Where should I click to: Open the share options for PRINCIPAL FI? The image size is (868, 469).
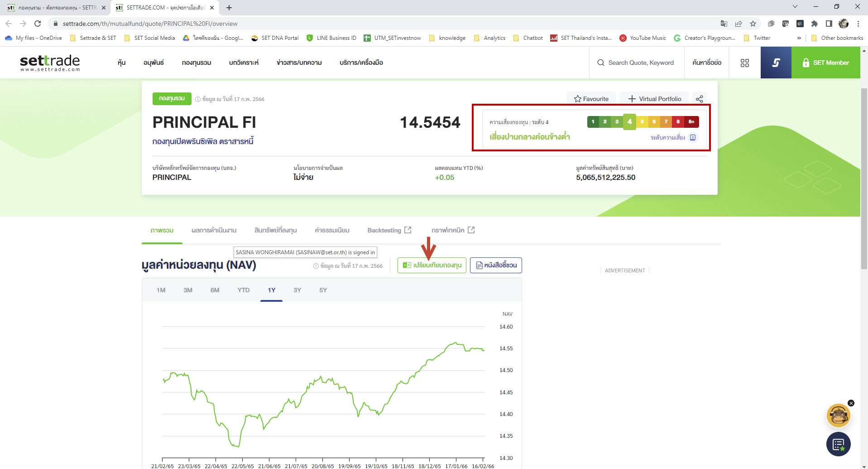click(x=700, y=98)
